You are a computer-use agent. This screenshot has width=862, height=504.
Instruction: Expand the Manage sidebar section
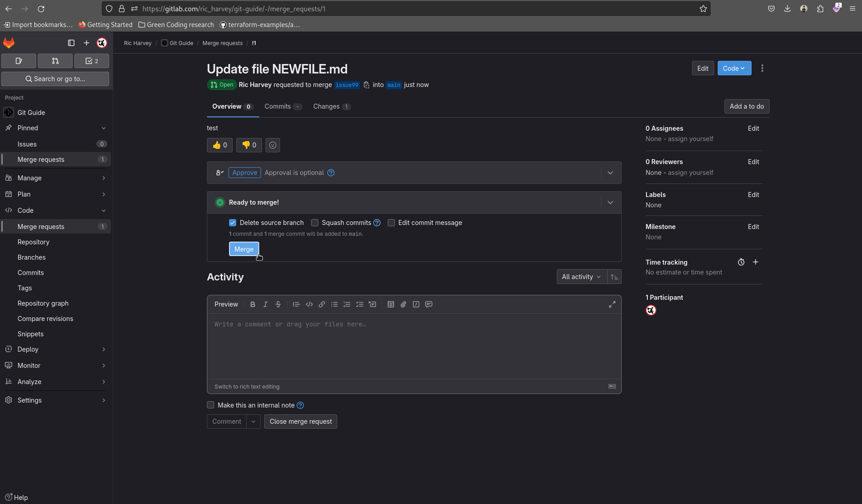[x=55, y=178]
